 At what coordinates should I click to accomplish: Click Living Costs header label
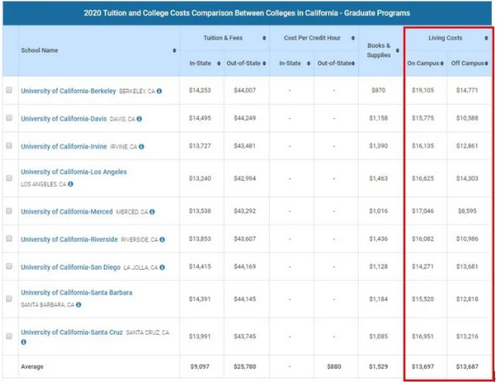tap(445, 38)
